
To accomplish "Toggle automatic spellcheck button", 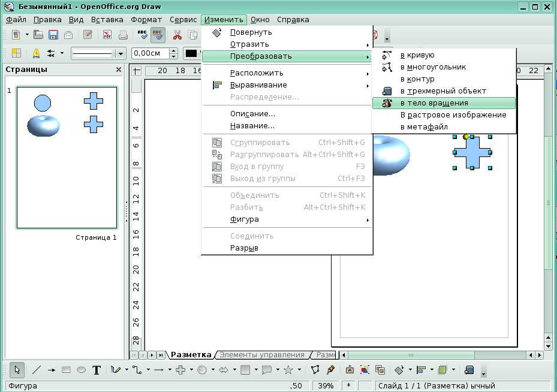I will click(x=158, y=35).
